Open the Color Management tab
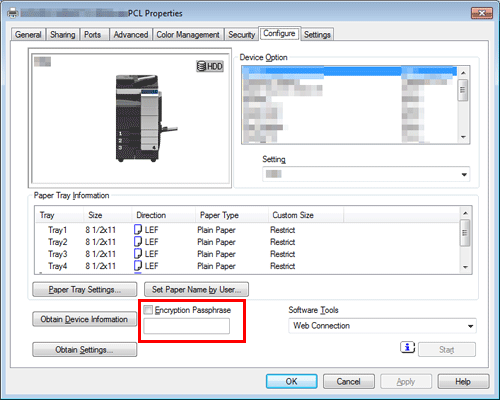The image size is (500, 400). (x=188, y=35)
